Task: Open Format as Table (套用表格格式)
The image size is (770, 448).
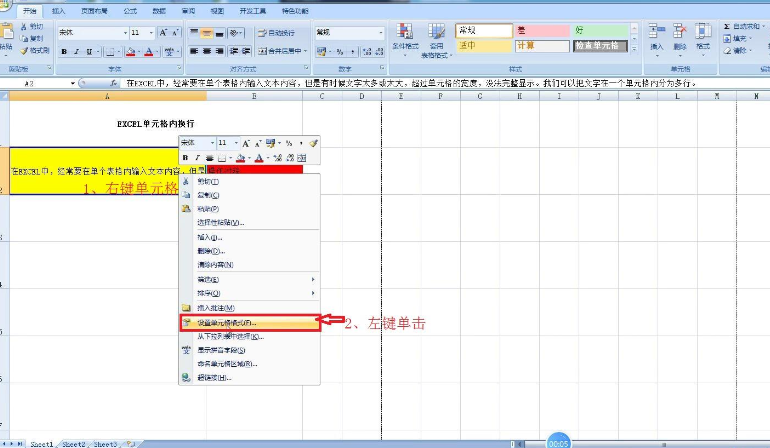Action: [x=436, y=40]
